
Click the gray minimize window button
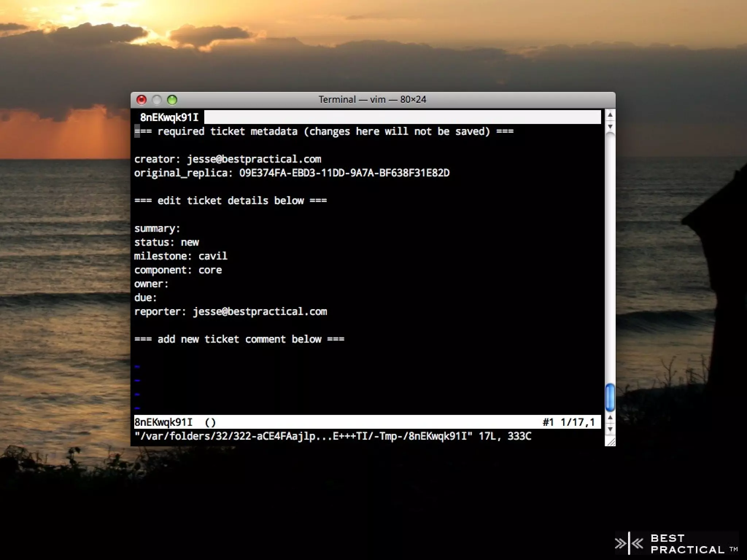point(157,100)
